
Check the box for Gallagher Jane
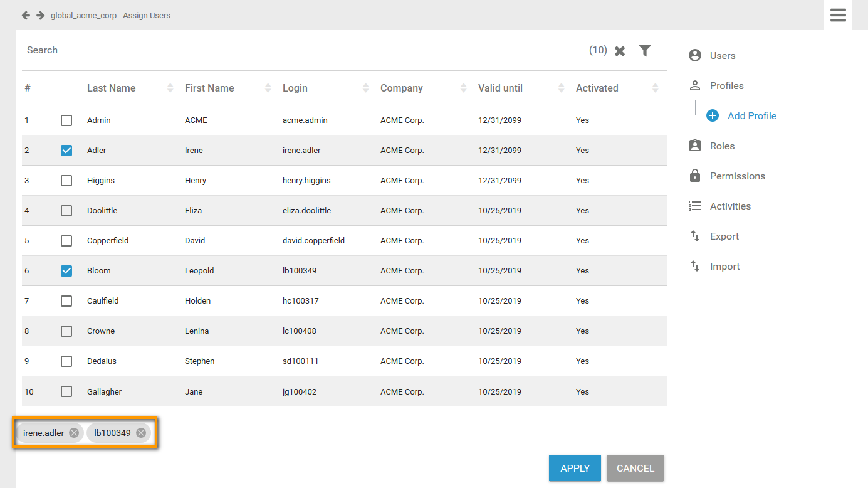66,391
